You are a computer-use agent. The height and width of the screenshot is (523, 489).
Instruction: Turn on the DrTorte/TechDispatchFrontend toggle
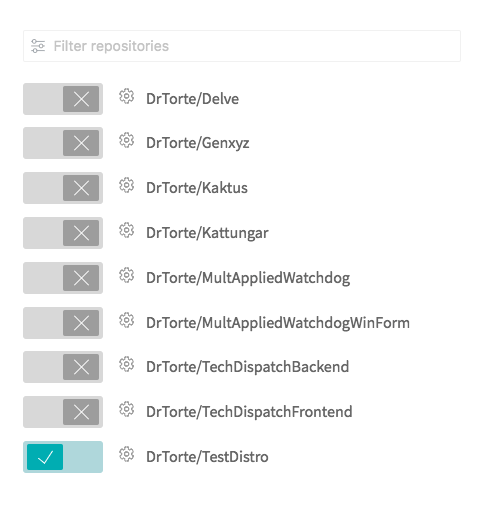63,412
